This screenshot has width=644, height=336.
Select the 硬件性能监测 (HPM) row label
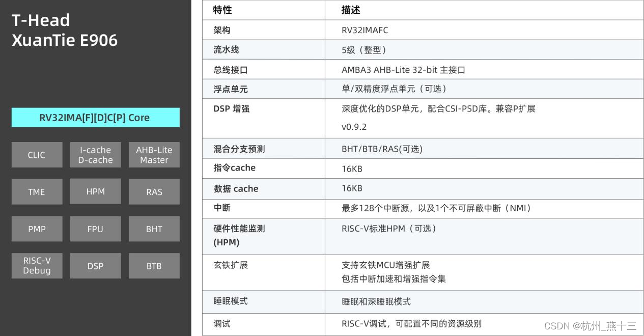[x=239, y=235]
